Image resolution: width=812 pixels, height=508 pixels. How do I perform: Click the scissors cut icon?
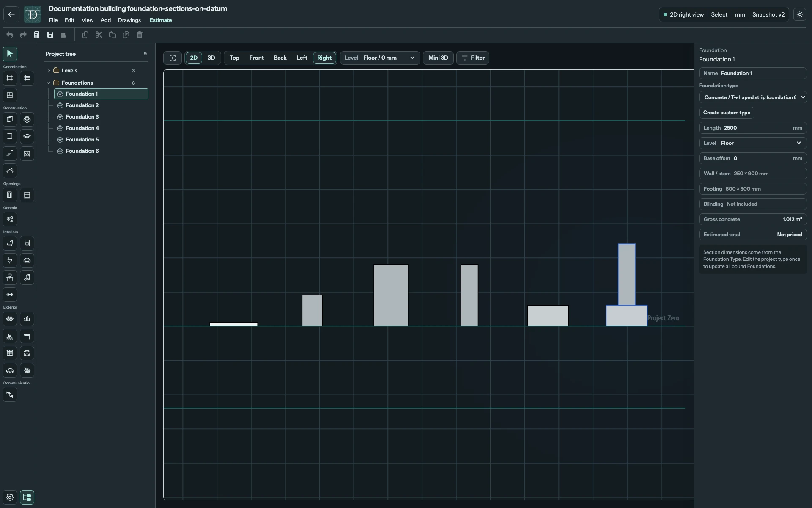pos(99,35)
